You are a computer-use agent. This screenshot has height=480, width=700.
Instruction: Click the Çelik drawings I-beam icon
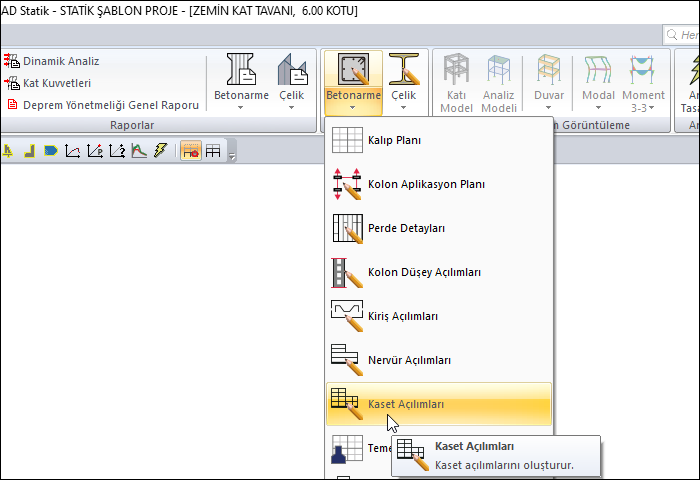tap(404, 69)
